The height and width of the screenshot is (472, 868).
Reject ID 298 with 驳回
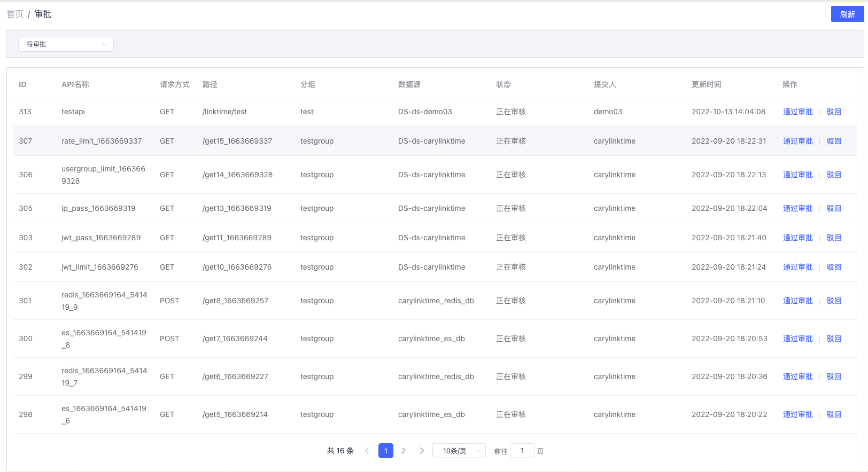[x=834, y=414]
